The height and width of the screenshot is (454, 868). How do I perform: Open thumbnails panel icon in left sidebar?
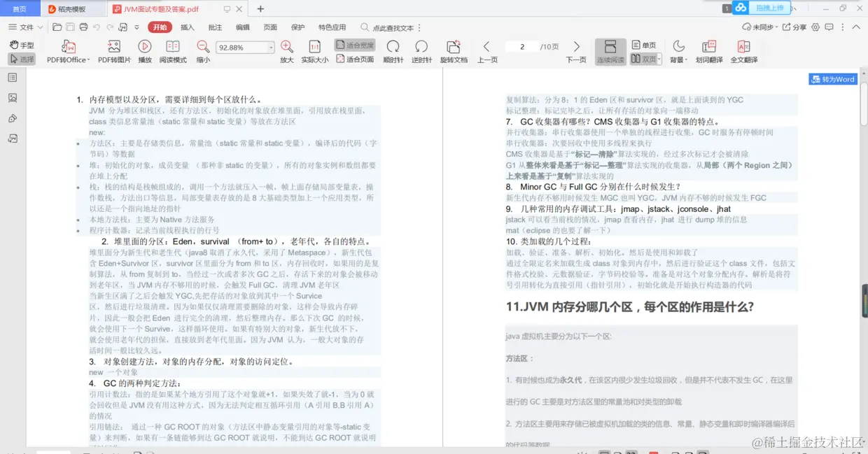pos(13,98)
